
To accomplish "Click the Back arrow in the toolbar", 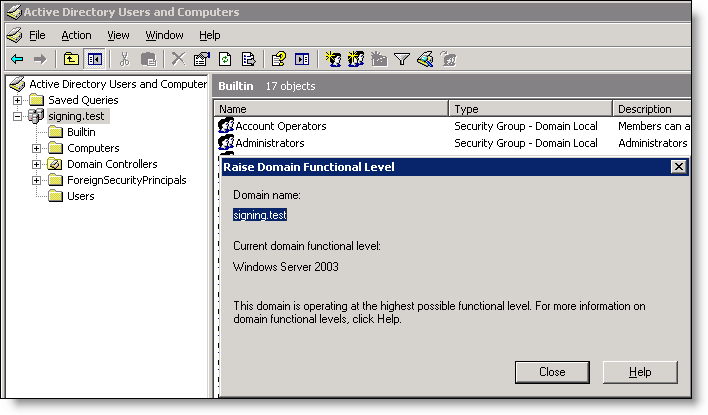I will [17, 60].
